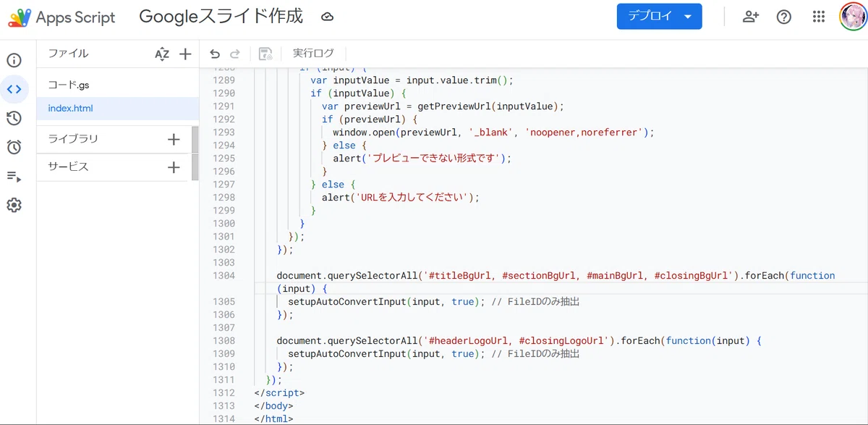Click the </html> closing tag
The image size is (868, 425).
point(273,419)
